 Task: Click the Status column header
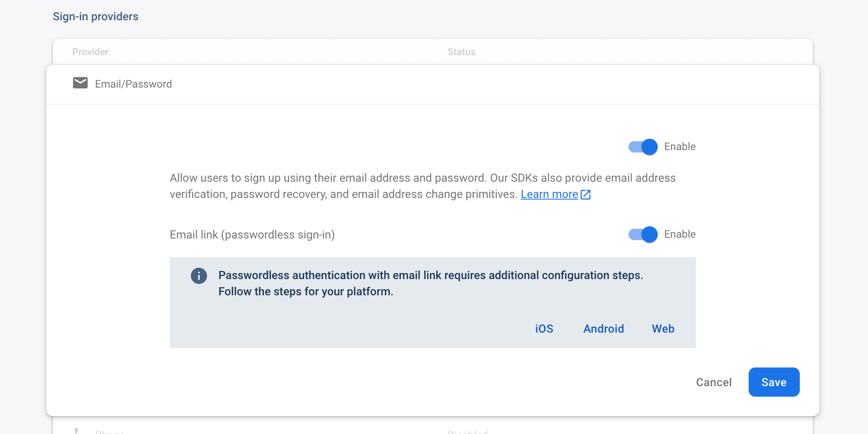tap(461, 52)
